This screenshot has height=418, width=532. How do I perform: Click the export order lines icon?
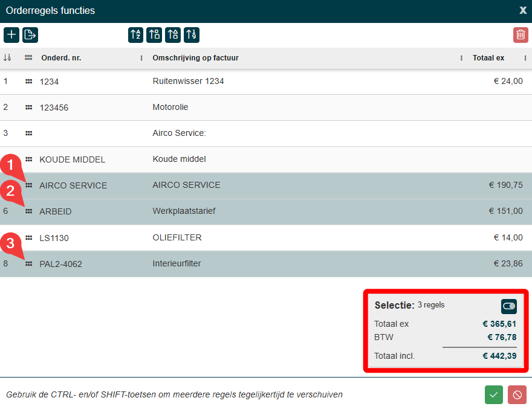(x=30, y=35)
